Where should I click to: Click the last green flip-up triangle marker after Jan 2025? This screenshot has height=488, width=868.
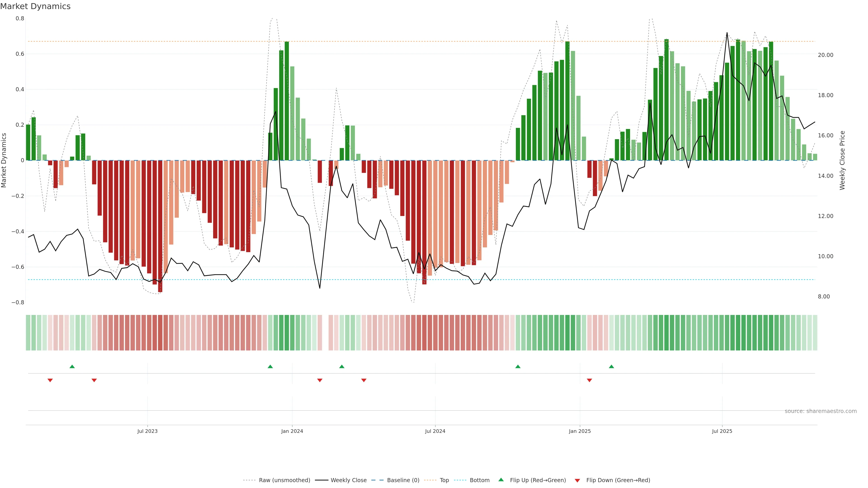pyautogui.click(x=612, y=366)
